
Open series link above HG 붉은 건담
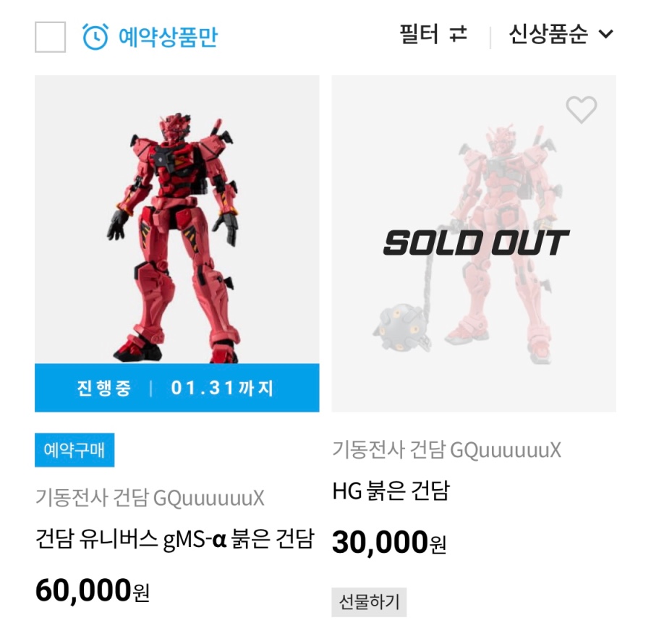446,450
